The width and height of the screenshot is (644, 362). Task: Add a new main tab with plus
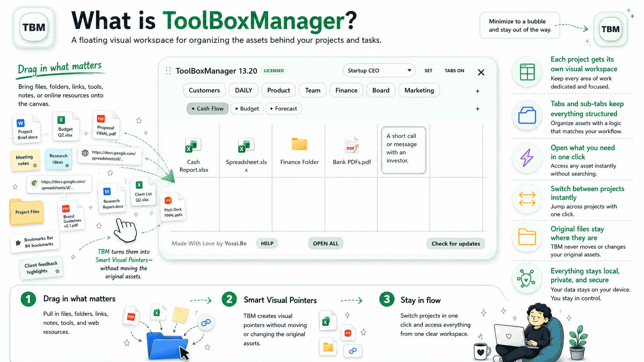(x=478, y=91)
